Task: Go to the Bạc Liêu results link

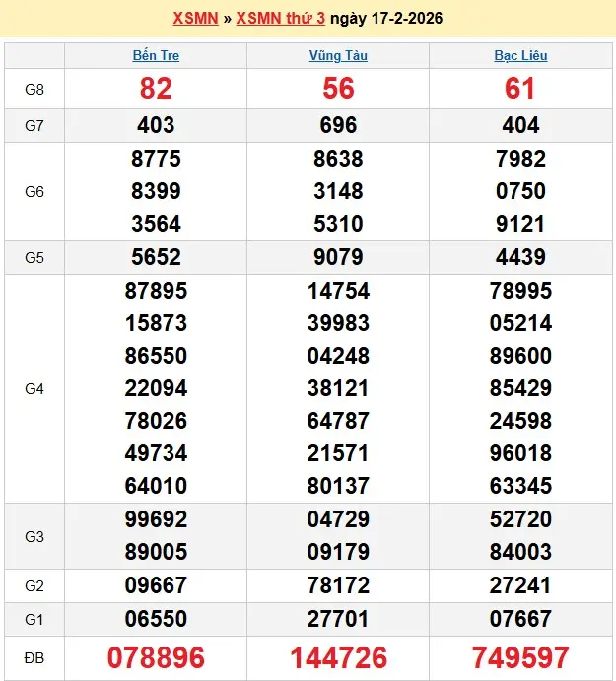Action: click(520, 56)
